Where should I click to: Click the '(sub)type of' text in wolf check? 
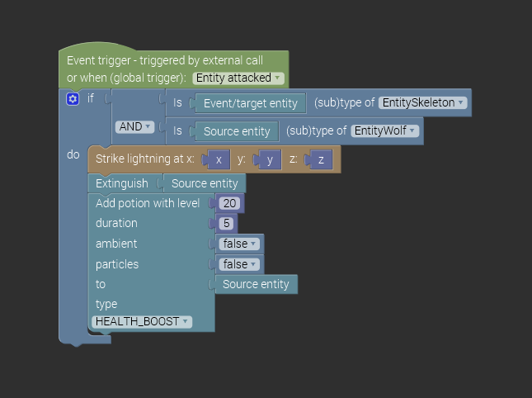click(x=317, y=130)
